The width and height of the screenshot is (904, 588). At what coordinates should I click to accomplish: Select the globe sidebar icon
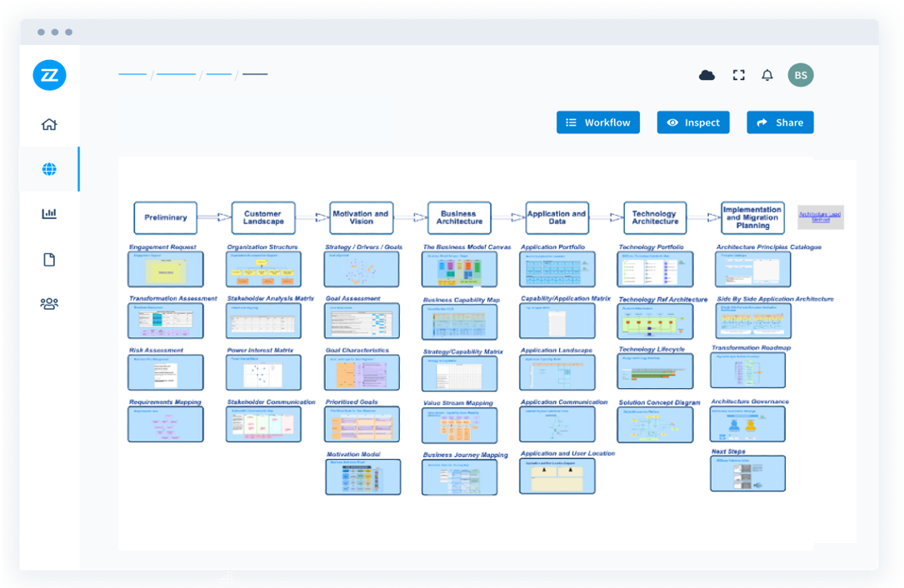(x=49, y=169)
